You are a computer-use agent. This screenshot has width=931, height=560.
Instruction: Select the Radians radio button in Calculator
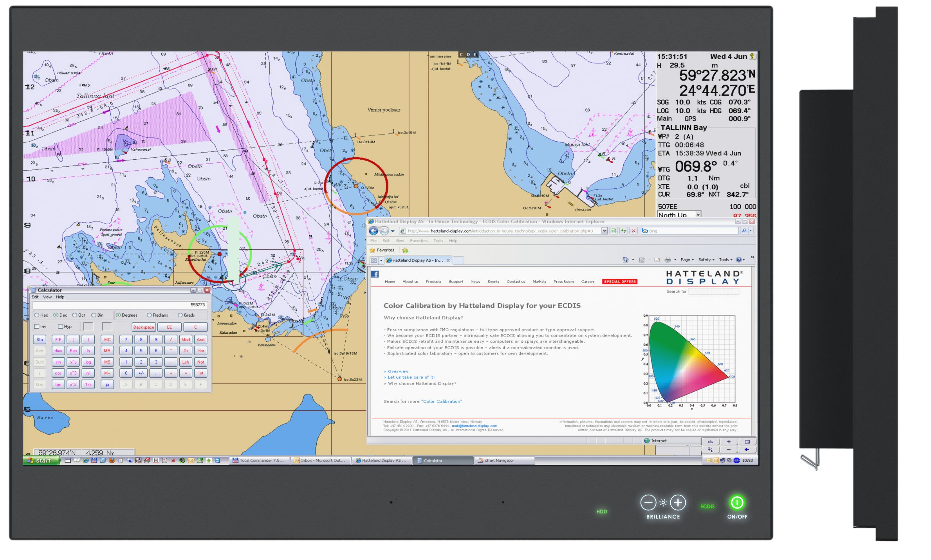[x=149, y=315]
